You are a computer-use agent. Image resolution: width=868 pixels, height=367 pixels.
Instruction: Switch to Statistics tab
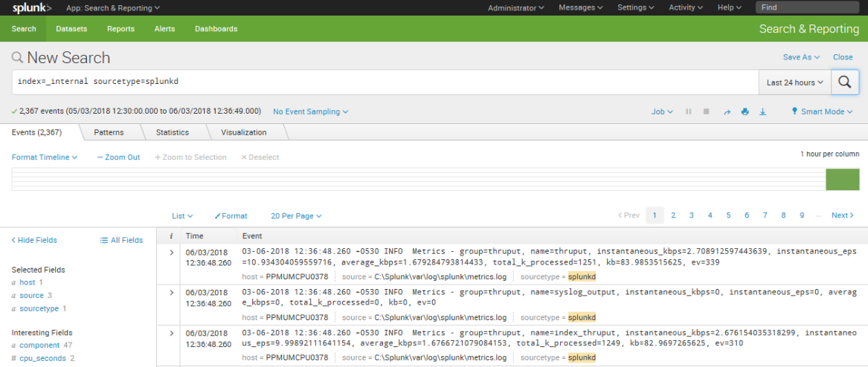pyautogui.click(x=172, y=133)
